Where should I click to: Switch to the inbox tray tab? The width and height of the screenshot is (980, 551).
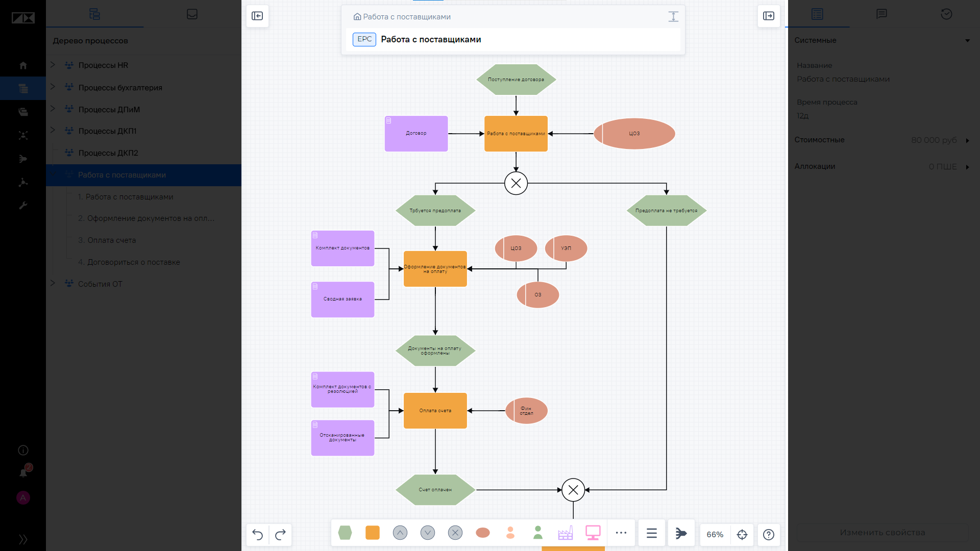192,14
